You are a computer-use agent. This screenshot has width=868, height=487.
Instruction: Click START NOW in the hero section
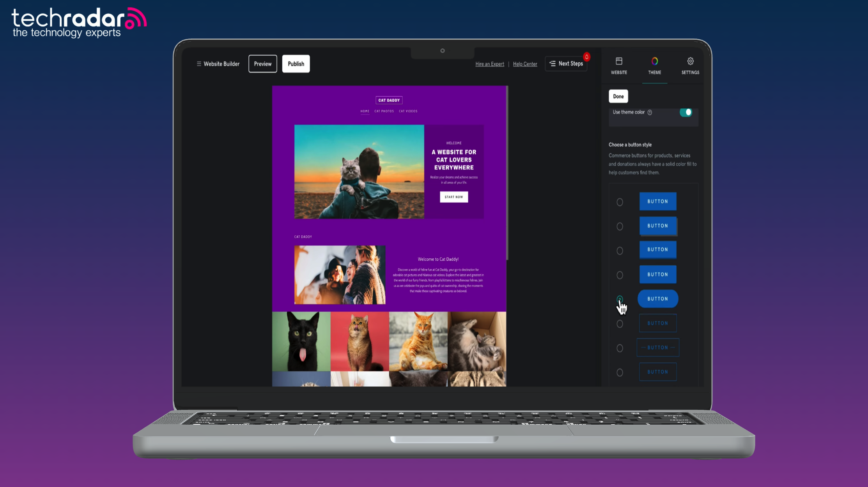click(x=453, y=197)
